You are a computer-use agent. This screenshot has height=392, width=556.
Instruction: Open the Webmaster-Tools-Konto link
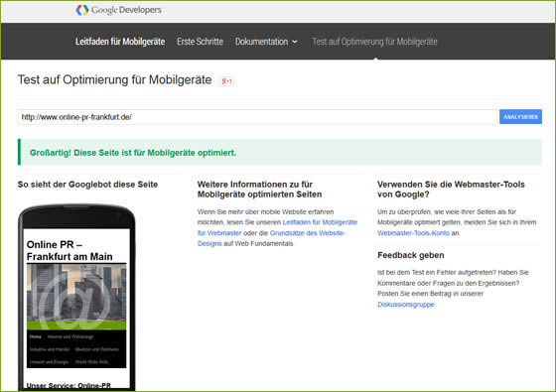pyautogui.click(x=413, y=233)
